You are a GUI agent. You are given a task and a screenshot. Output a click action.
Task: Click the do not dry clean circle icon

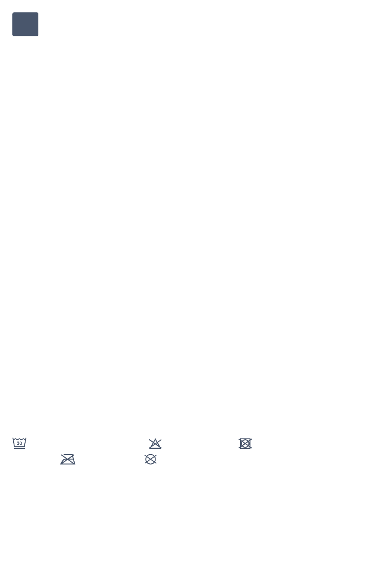[x=151, y=459]
